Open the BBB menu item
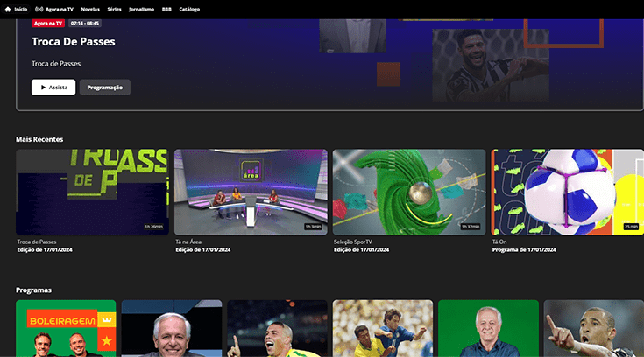 pos(166,9)
